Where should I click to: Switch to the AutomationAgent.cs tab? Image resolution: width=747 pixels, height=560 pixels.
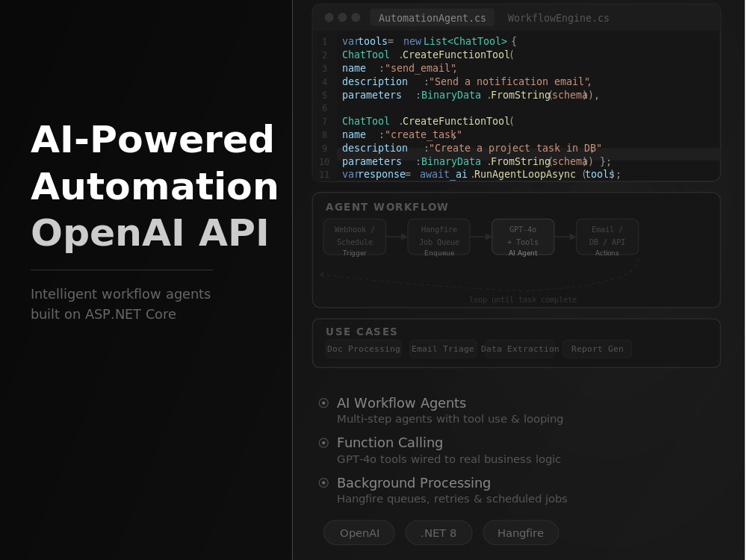pos(432,18)
